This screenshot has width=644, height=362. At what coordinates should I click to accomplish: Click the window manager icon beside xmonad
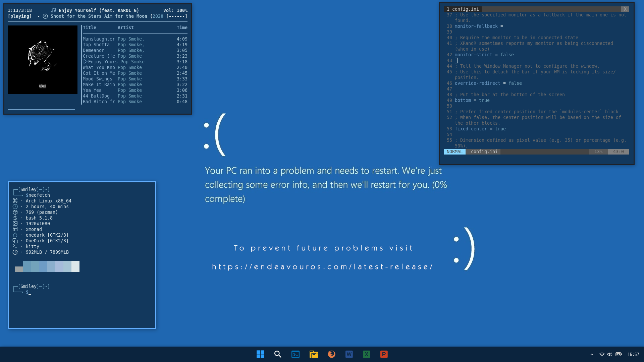tap(15, 229)
